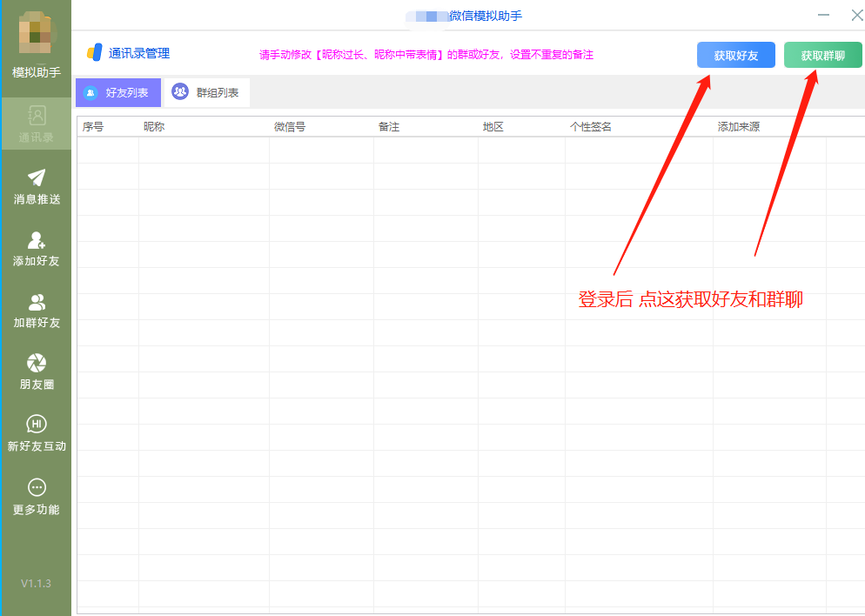Go to 添加好友 add friend section
This screenshot has height=616, width=865.
tap(37, 249)
